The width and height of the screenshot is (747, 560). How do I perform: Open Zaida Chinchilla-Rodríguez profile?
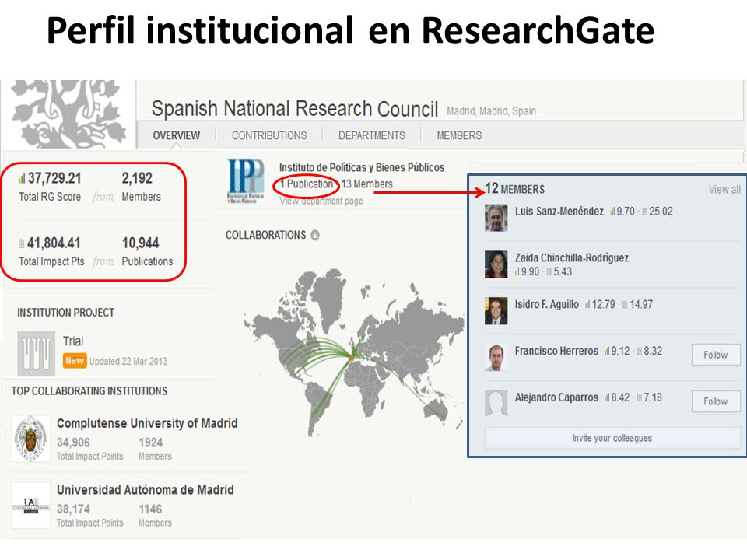point(572,258)
